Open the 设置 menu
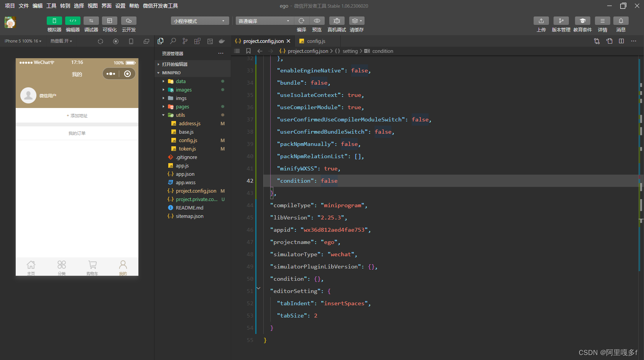 click(120, 6)
